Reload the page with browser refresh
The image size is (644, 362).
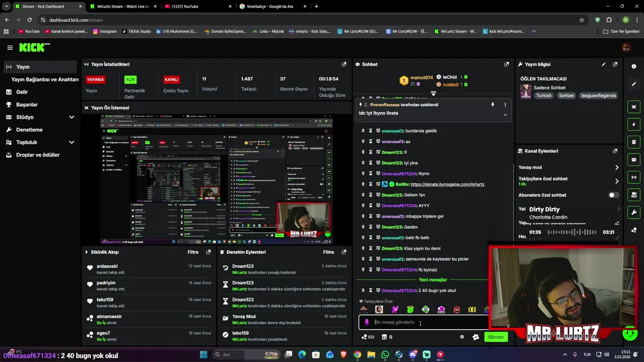[x=29, y=20]
